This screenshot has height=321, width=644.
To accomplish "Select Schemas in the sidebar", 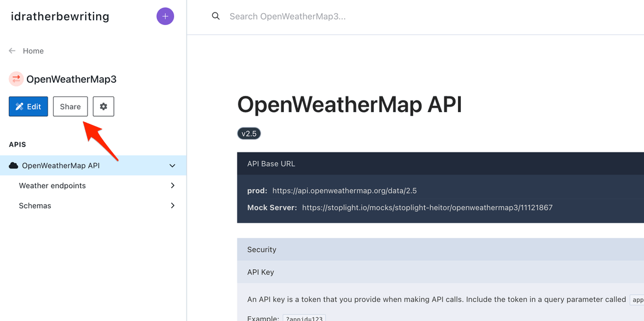I will (x=35, y=205).
